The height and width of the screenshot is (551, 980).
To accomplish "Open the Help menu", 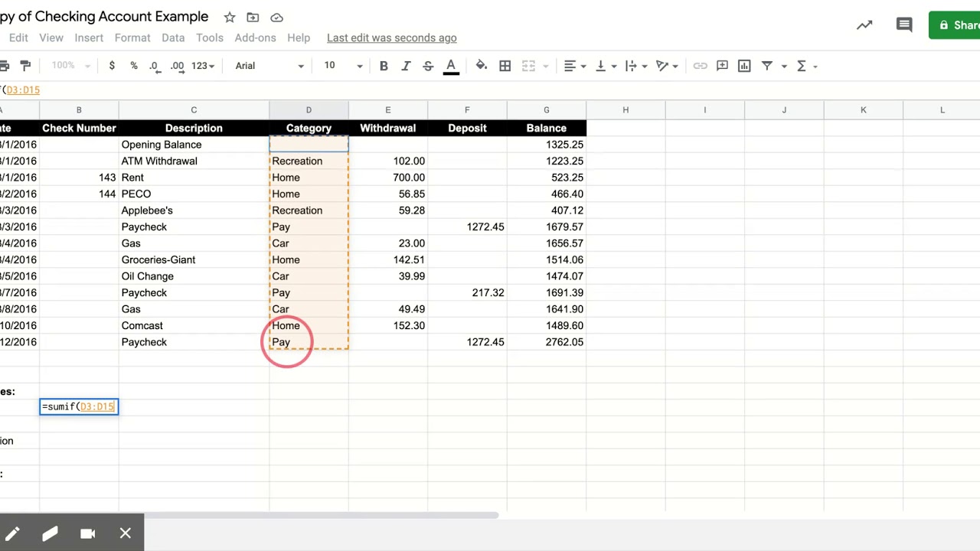I will pos(299,37).
